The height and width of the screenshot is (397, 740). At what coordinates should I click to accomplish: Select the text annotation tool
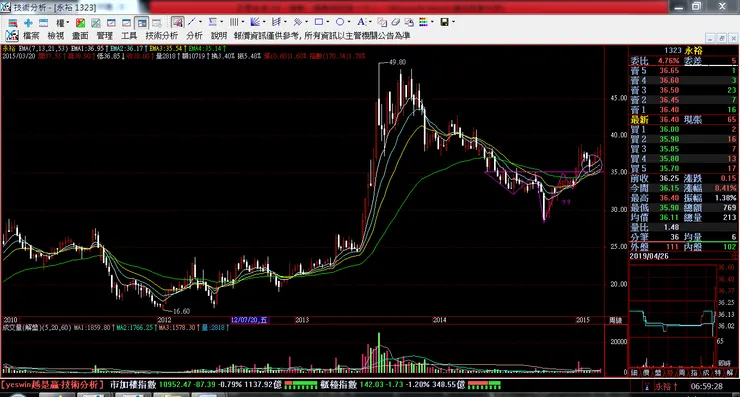pyautogui.click(x=361, y=22)
